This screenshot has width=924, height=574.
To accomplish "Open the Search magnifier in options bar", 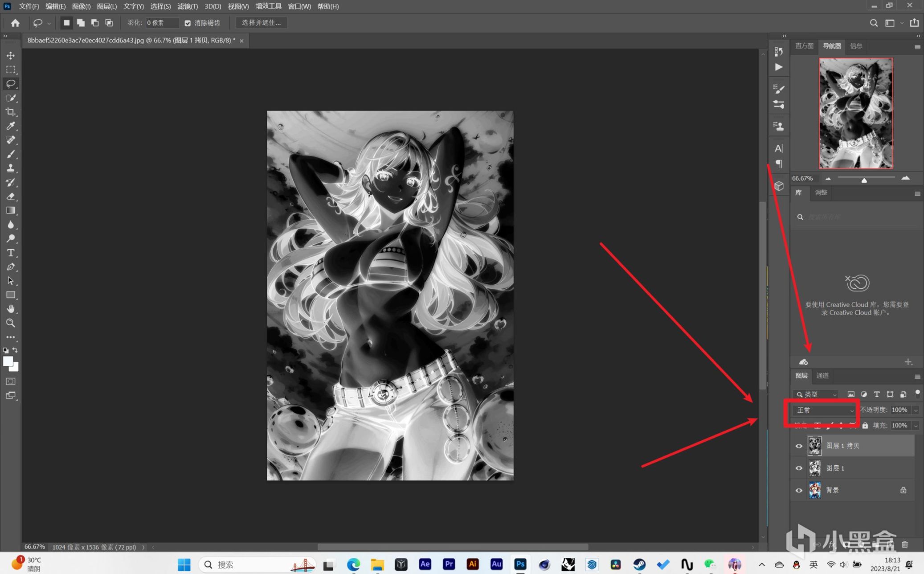I will [x=874, y=23].
